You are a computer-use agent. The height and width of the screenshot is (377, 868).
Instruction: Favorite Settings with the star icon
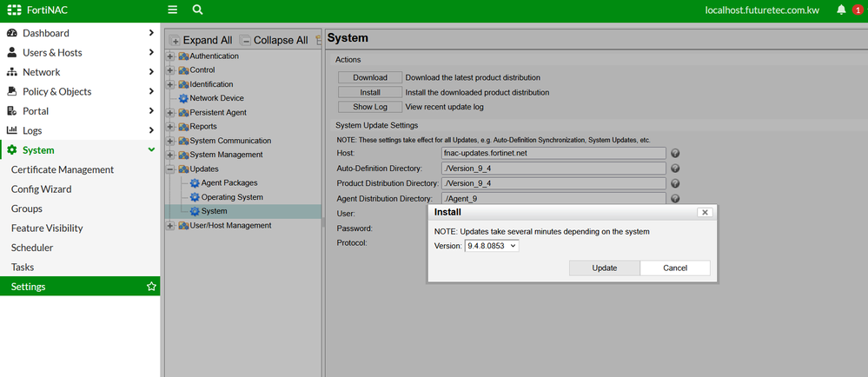[x=152, y=287]
